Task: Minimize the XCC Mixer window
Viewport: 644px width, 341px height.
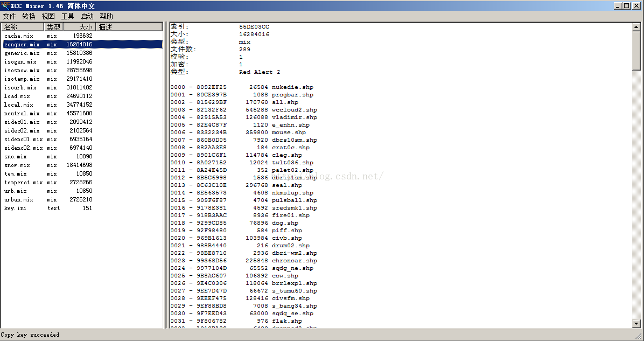Action: click(x=618, y=6)
